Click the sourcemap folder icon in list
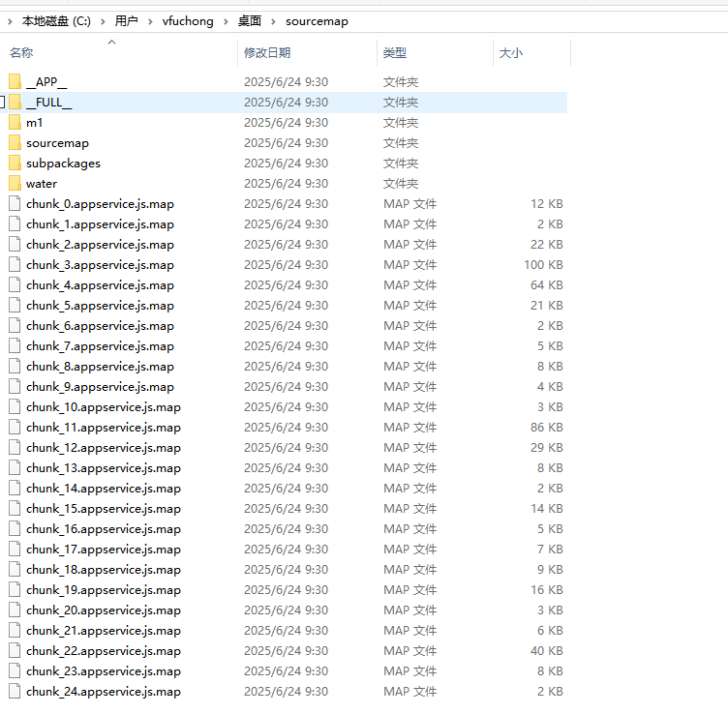 [x=15, y=143]
